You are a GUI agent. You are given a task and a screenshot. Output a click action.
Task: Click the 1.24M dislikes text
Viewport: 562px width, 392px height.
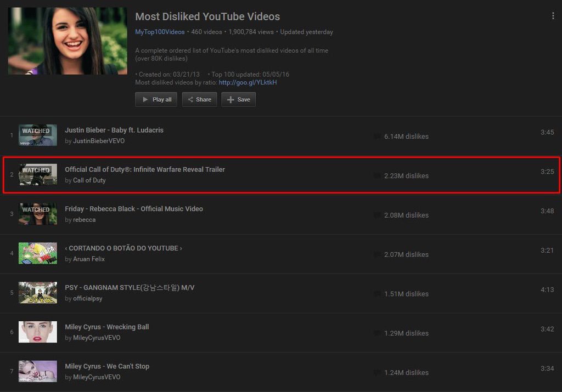pos(406,373)
